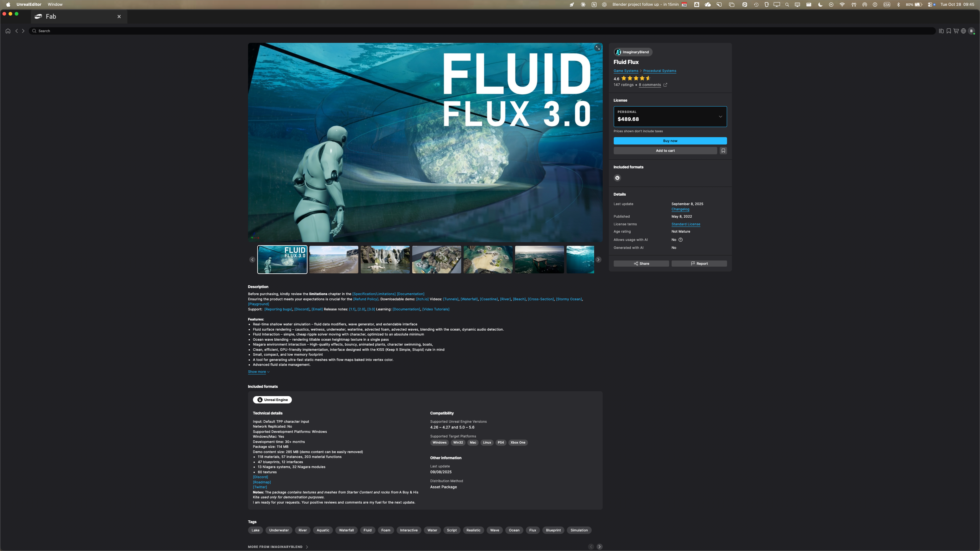Click the ImaginaryBlend seller badge

coord(633,52)
